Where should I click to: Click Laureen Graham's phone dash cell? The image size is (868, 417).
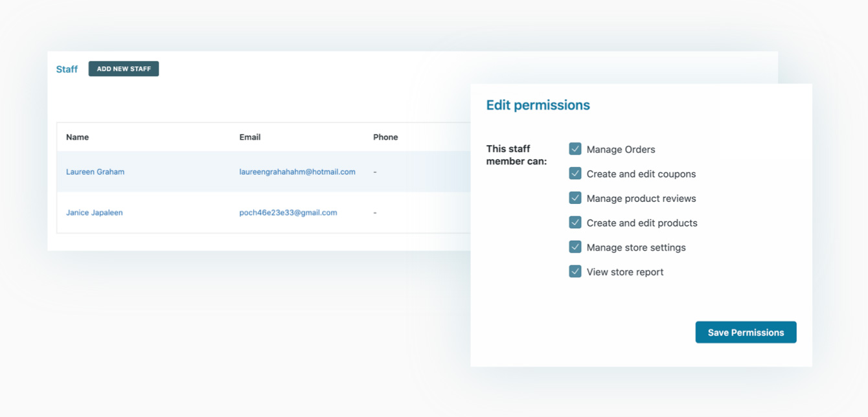(x=375, y=172)
